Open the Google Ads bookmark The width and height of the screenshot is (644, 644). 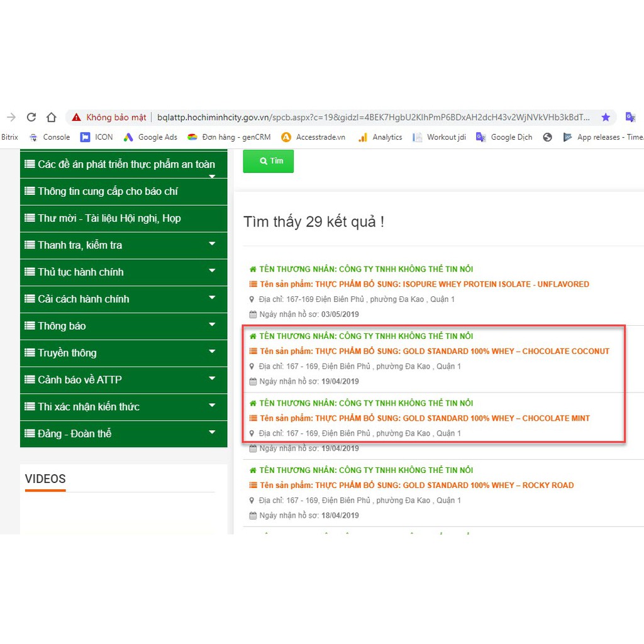[150, 137]
